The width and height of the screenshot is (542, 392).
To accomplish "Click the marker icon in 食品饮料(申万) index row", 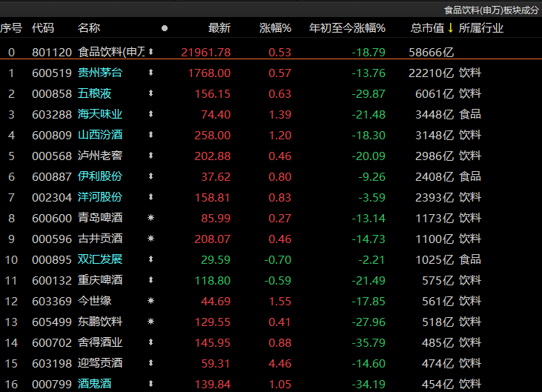I will pyautogui.click(x=151, y=52).
